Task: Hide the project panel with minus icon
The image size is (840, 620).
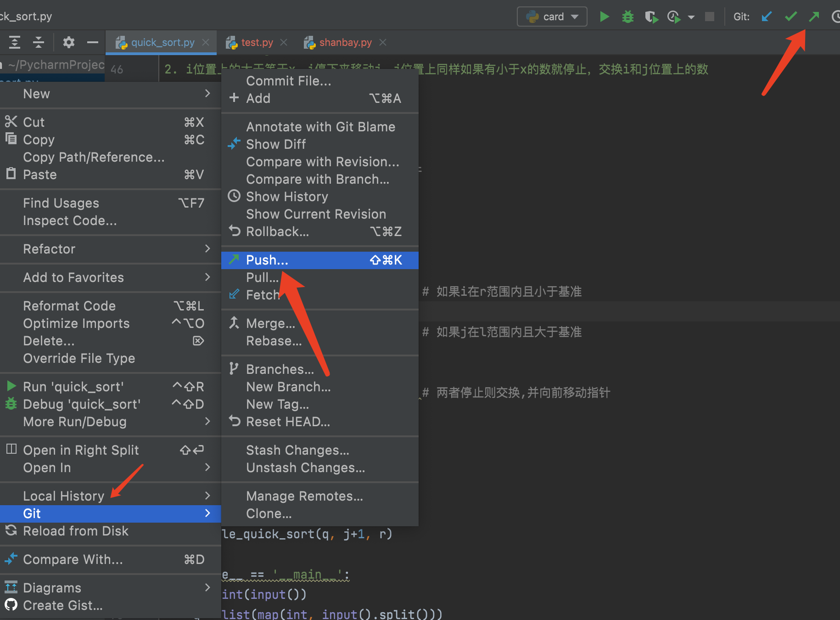Action: coord(93,43)
